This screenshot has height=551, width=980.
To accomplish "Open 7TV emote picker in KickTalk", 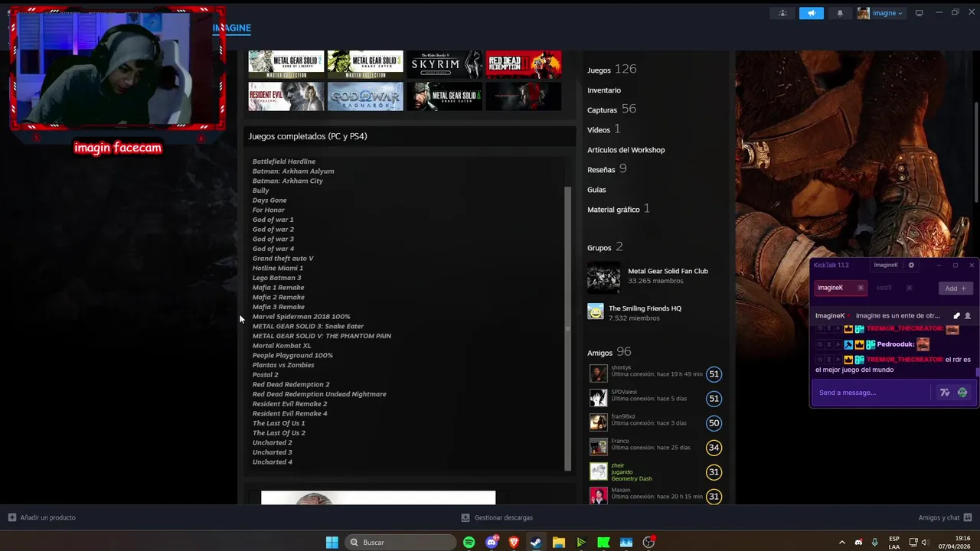I will [945, 393].
